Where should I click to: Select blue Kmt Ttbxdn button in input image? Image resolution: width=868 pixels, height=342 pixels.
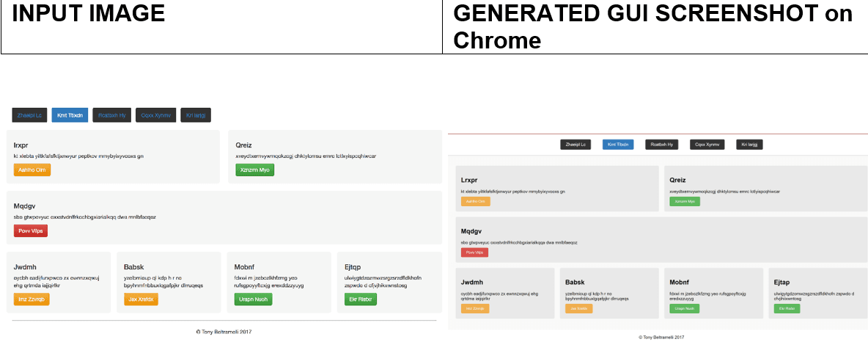tap(70, 115)
